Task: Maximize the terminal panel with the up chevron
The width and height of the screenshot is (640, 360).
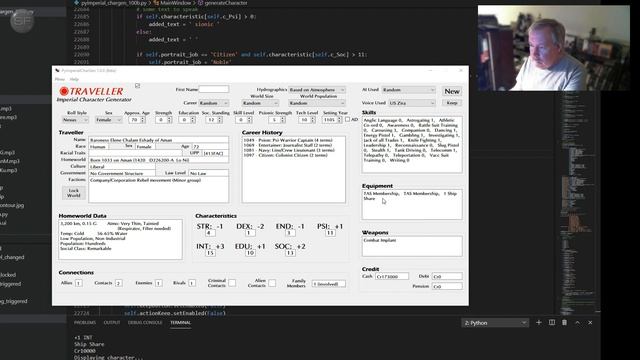Action: tap(578, 322)
